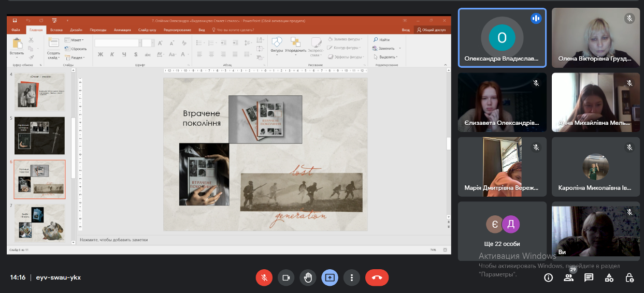Screen dimensions: 644x293
Task: Open more options three-dot menu
Action: [352, 277]
